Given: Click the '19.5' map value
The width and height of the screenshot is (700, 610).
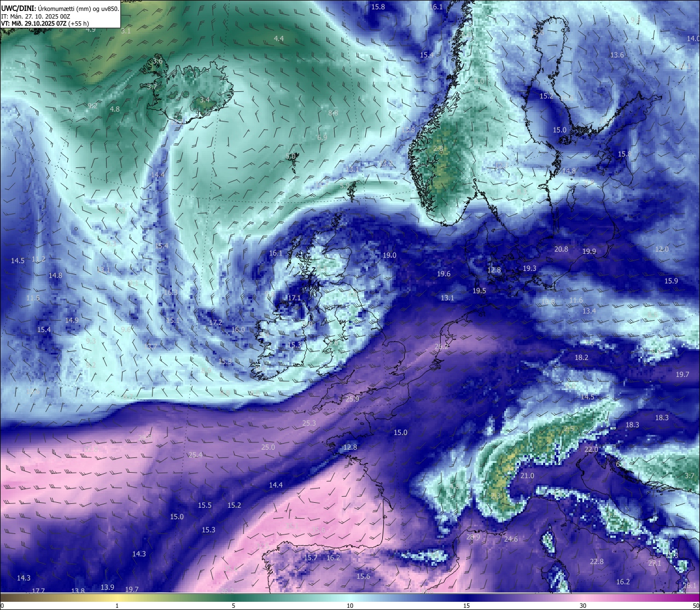Looking at the screenshot, I should click(479, 291).
